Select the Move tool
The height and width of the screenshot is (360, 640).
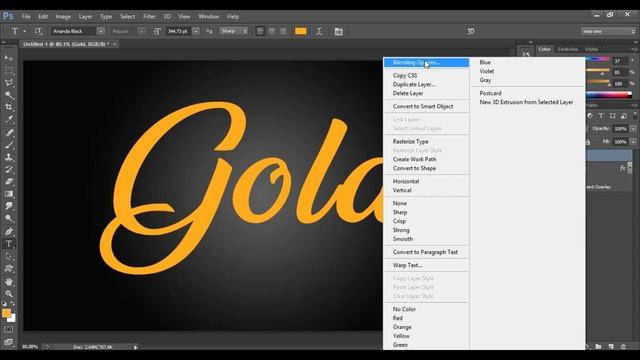9,58
